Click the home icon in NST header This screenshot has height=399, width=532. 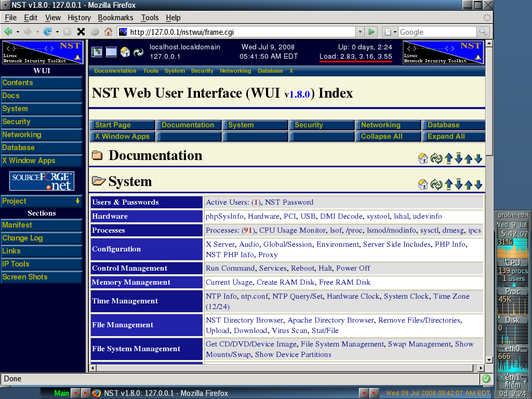tap(125, 52)
